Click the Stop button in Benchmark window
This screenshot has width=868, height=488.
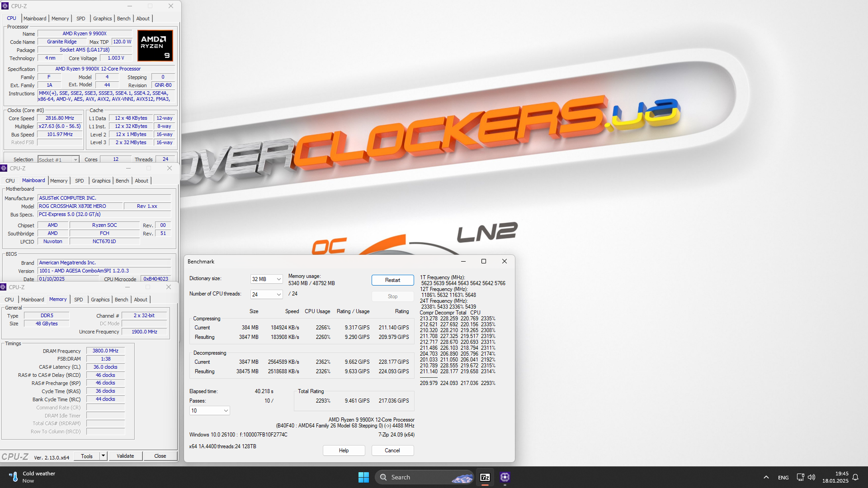pyautogui.click(x=392, y=296)
